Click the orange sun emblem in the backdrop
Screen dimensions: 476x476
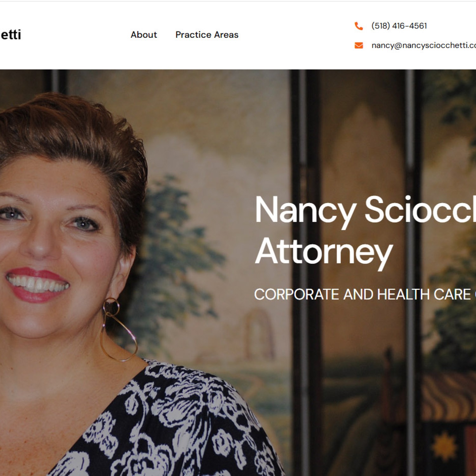[x=445, y=446]
